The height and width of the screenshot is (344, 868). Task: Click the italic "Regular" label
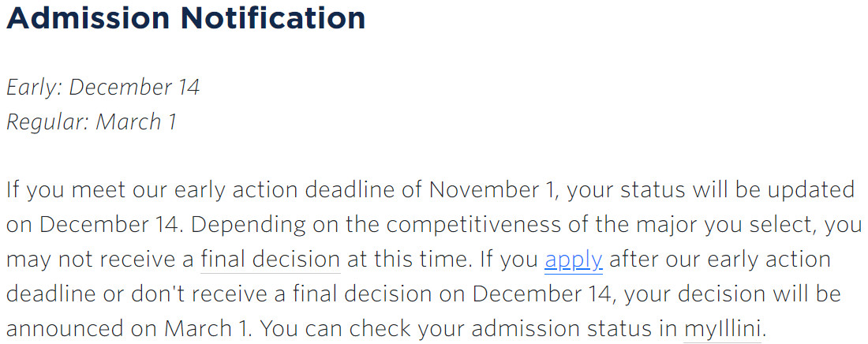coord(47,122)
